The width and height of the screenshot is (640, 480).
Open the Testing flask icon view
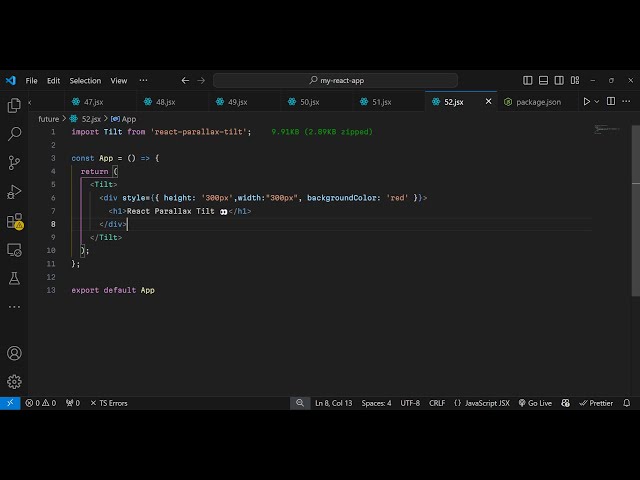[x=14, y=278]
